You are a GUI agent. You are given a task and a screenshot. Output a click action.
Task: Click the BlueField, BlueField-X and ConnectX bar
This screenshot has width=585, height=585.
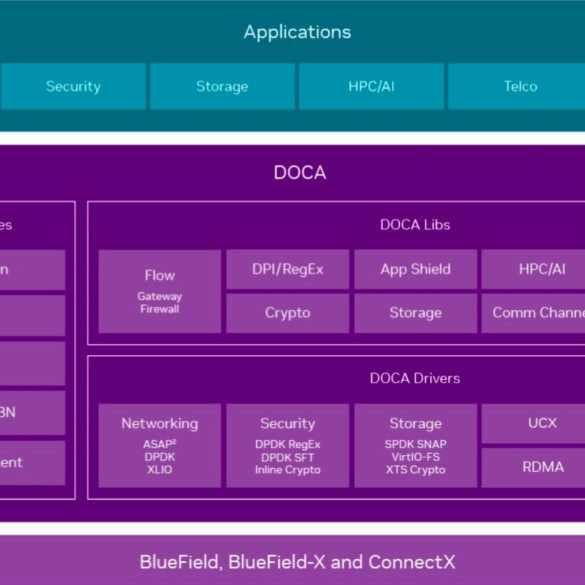coord(292,560)
